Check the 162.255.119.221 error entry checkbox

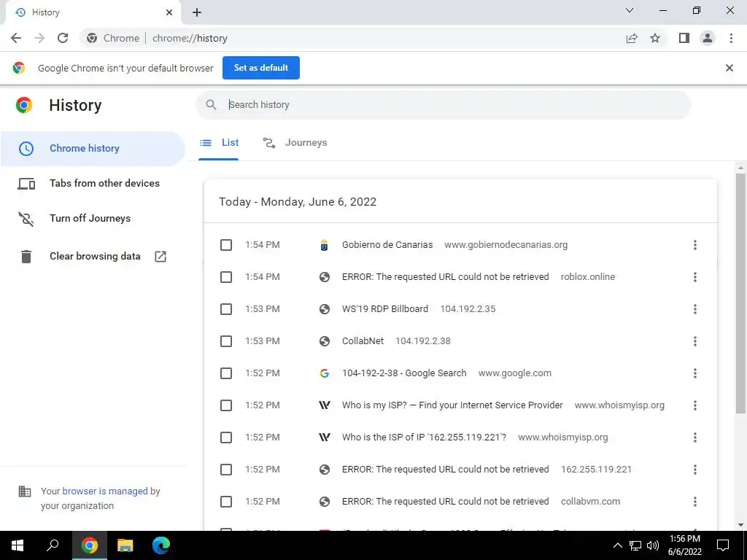click(x=226, y=470)
